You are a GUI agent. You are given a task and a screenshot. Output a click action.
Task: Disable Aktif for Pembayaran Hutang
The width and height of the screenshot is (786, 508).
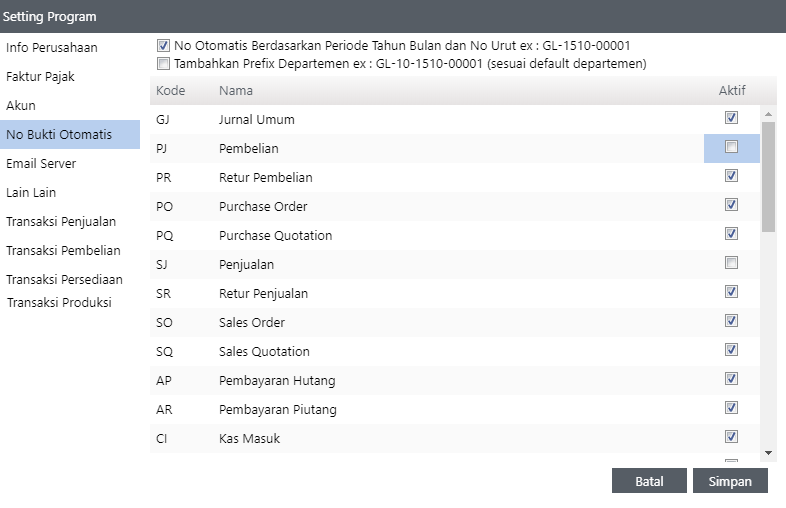tap(731, 379)
